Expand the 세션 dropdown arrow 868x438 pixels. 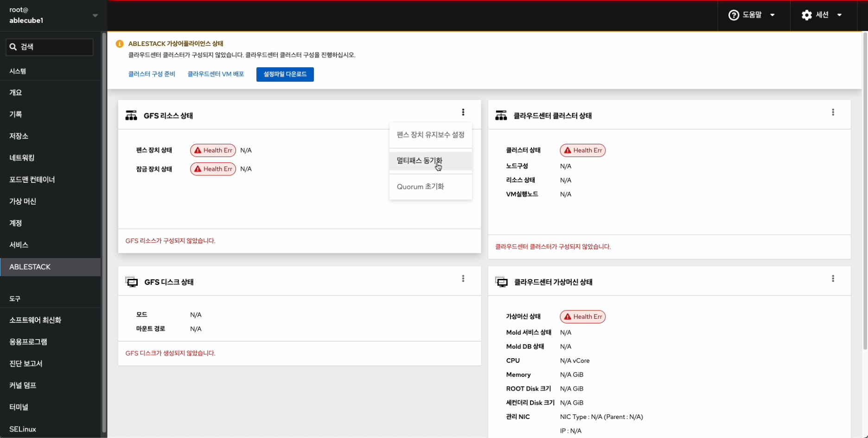point(839,15)
